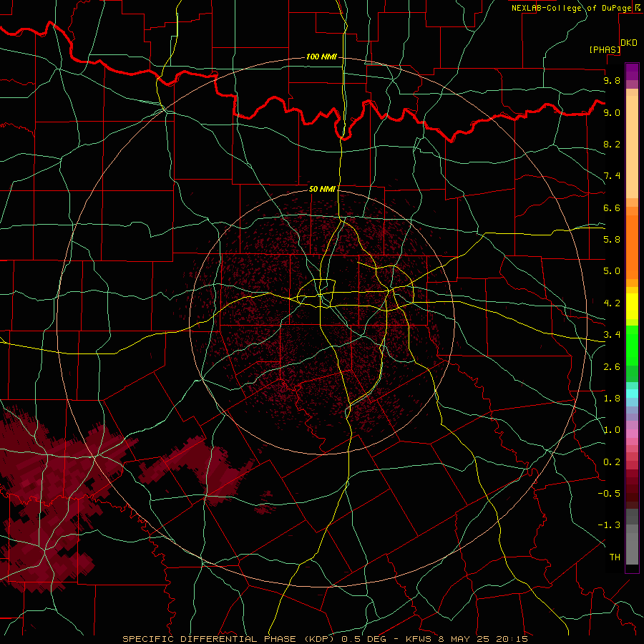Screen dimensions: 644x644
Task: Click the 5.0 legend value
Action: 612,271
